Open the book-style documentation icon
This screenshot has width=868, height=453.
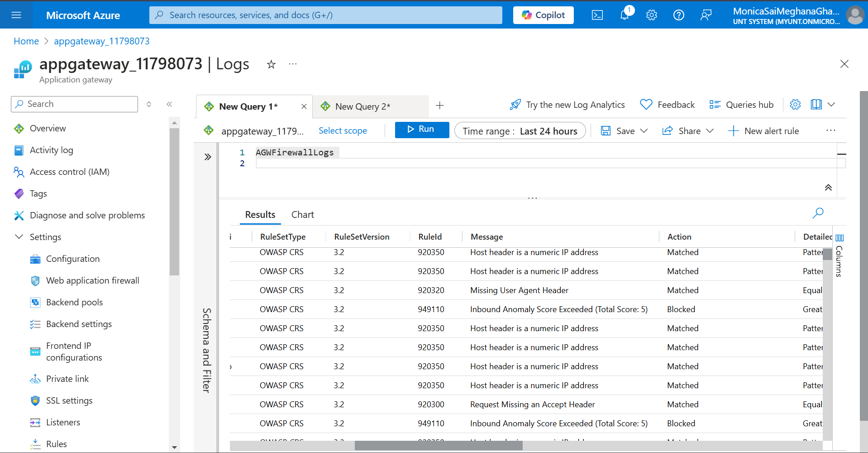click(816, 105)
